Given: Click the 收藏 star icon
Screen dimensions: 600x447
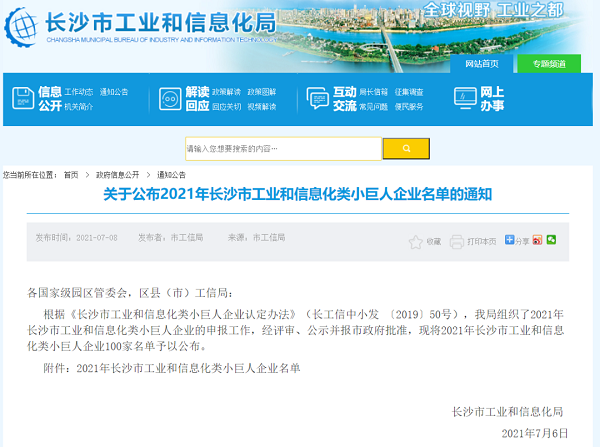Looking at the screenshot, I should (416, 242).
